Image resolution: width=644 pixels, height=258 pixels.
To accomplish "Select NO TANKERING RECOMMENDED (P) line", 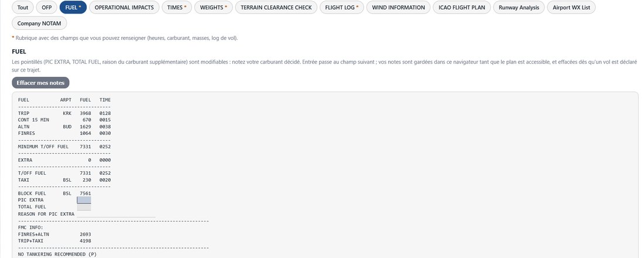I will pos(57,254).
